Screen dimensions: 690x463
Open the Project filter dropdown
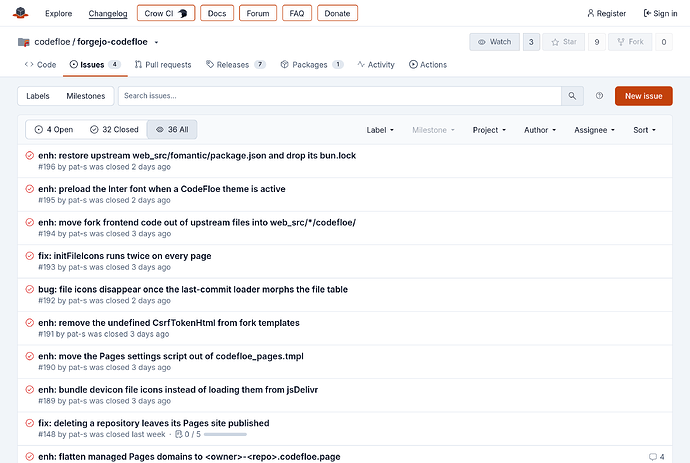pos(489,130)
